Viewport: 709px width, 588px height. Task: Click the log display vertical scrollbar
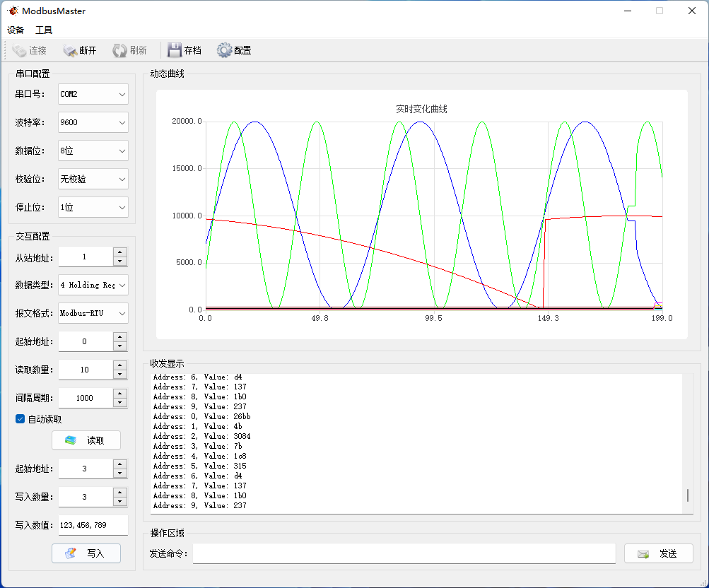pos(688,495)
